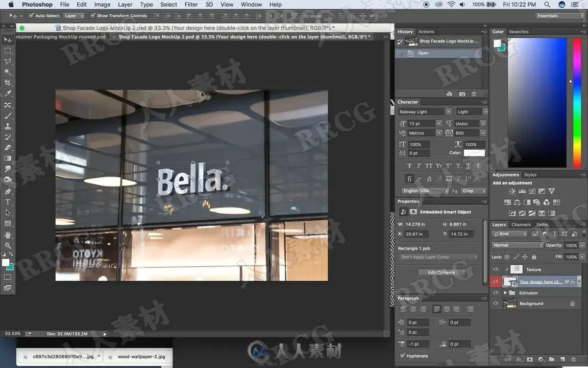Select the Hand tool
Viewport: 588px width, 368px height.
tap(8, 235)
